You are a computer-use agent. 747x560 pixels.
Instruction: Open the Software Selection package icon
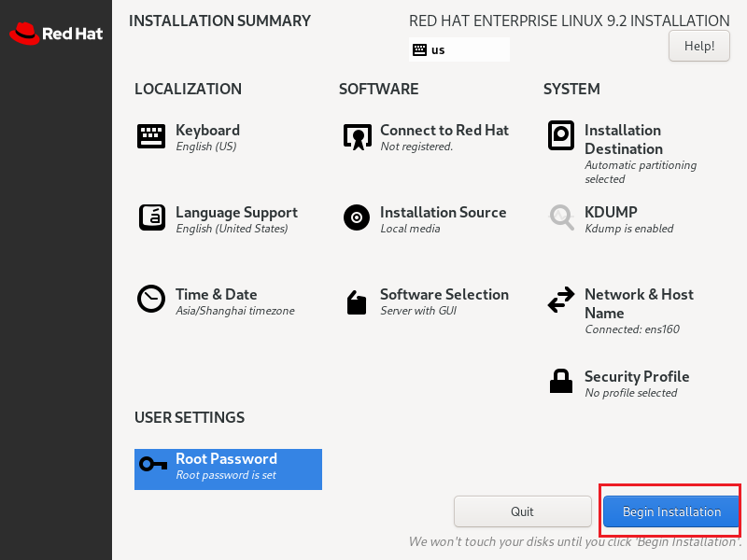click(x=357, y=302)
